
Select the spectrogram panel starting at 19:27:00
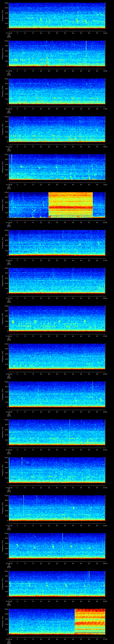57,508
